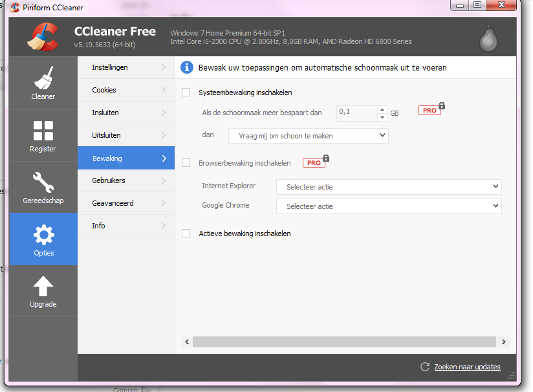The image size is (533, 392).
Task: Click the blue info icon
Action: click(187, 67)
